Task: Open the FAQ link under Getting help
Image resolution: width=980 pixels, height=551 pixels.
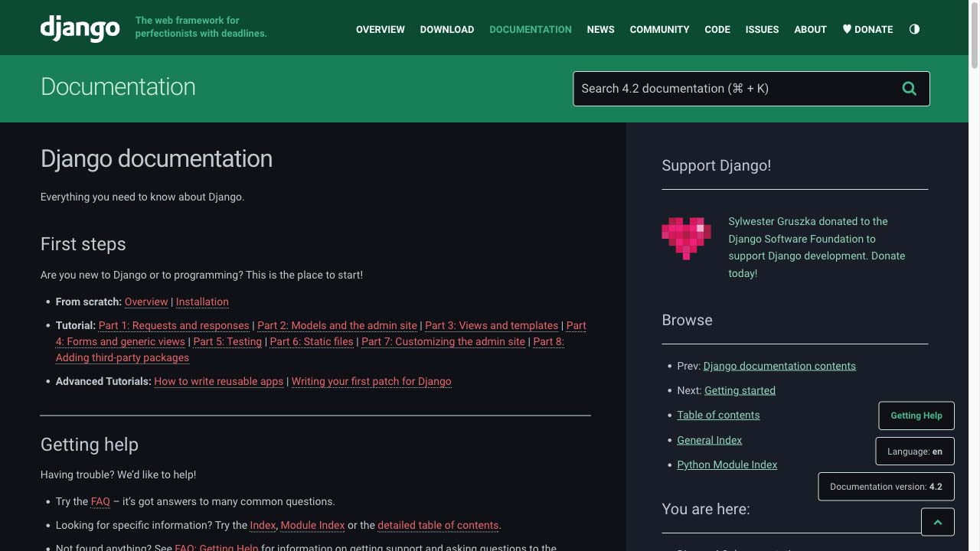Action: click(100, 502)
